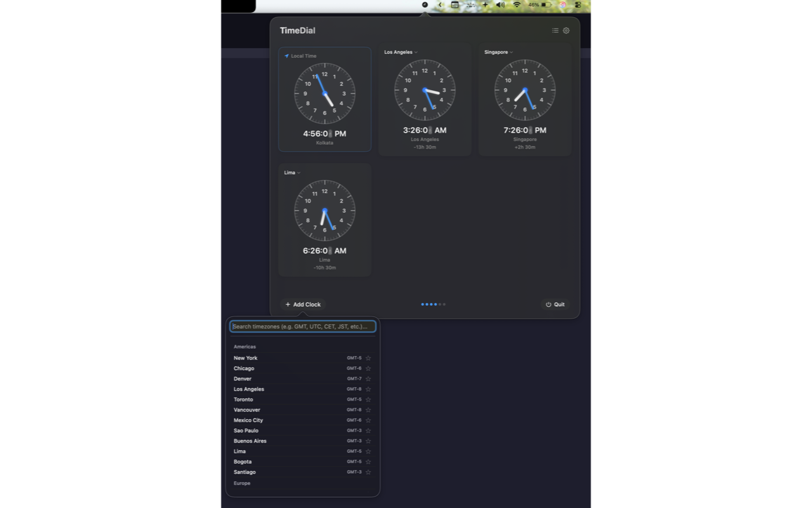Favorite New York with its star
Image resolution: width=812 pixels, height=508 pixels.
369,358
